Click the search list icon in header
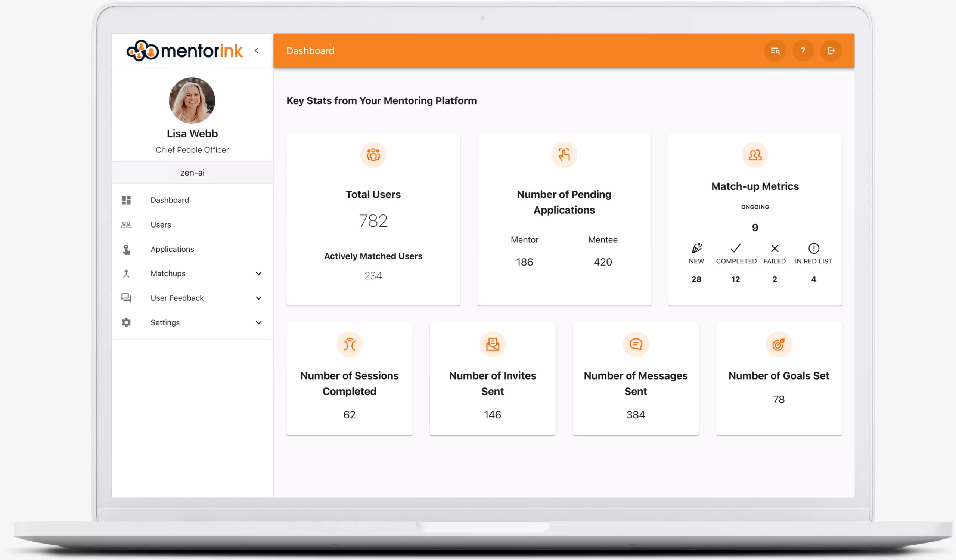 (x=775, y=51)
